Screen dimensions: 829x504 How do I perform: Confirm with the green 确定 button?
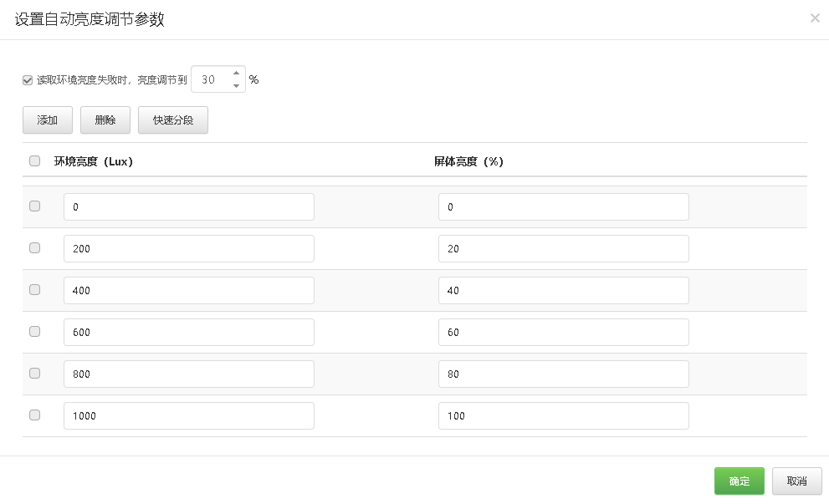[x=739, y=481]
